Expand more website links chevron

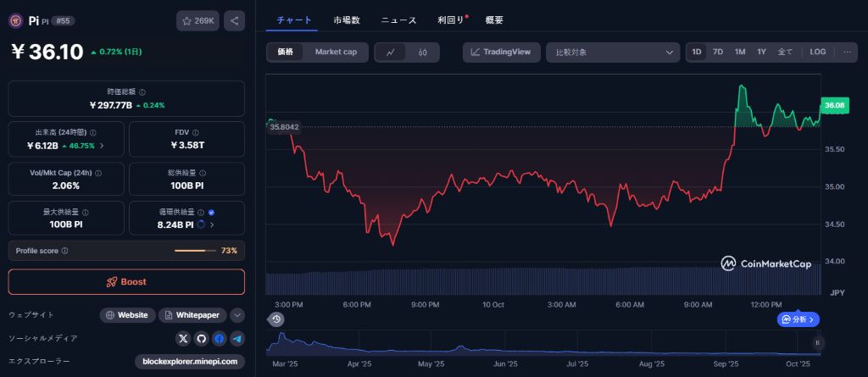point(237,315)
